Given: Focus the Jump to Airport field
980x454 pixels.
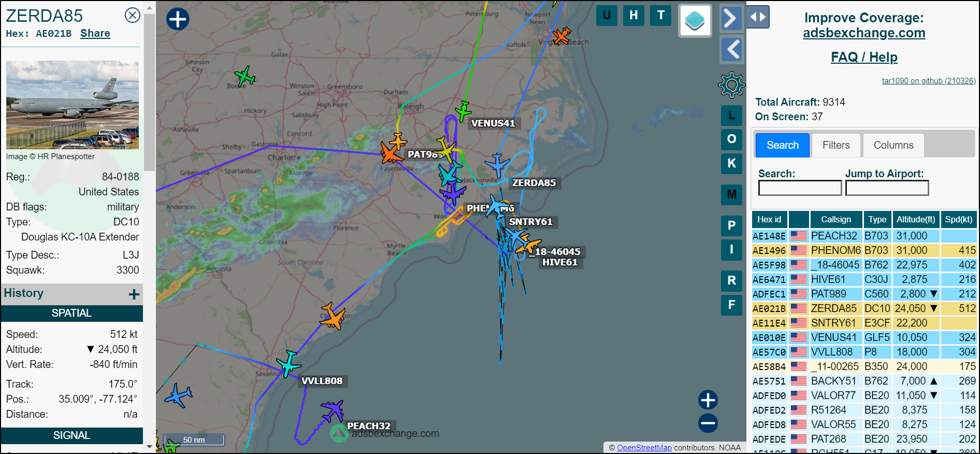Looking at the screenshot, I should pyautogui.click(x=887, y=188).
